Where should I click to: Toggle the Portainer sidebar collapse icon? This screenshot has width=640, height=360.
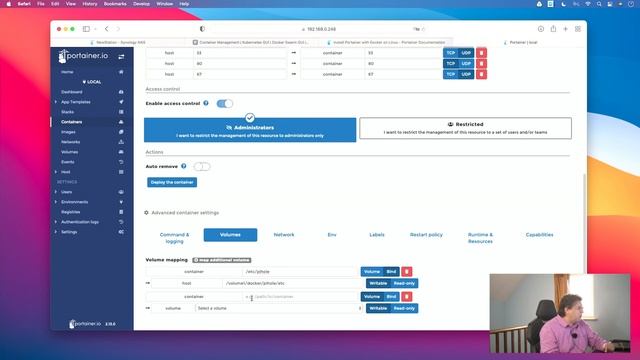121,57
